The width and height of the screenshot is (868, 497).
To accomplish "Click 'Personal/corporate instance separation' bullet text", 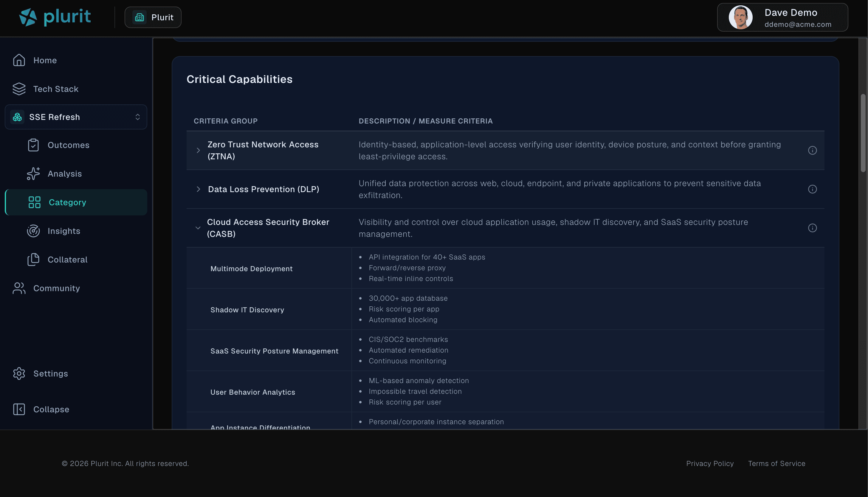I will (x=436, y=422).
